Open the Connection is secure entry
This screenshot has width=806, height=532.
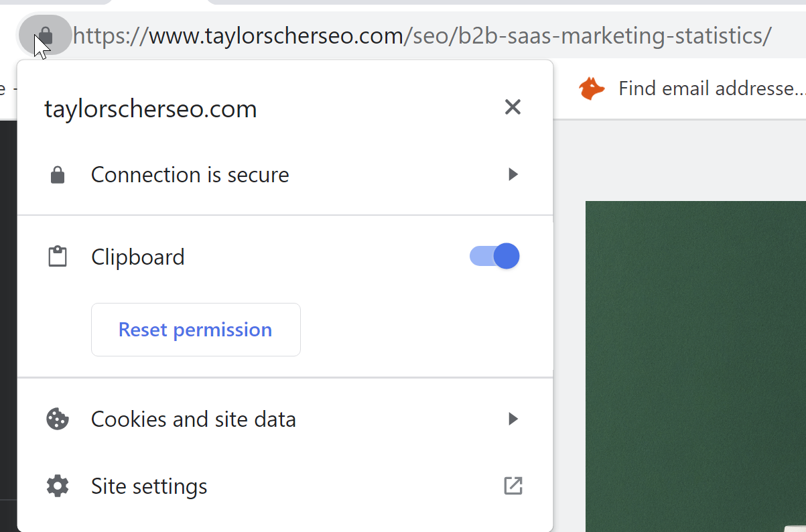190,175
